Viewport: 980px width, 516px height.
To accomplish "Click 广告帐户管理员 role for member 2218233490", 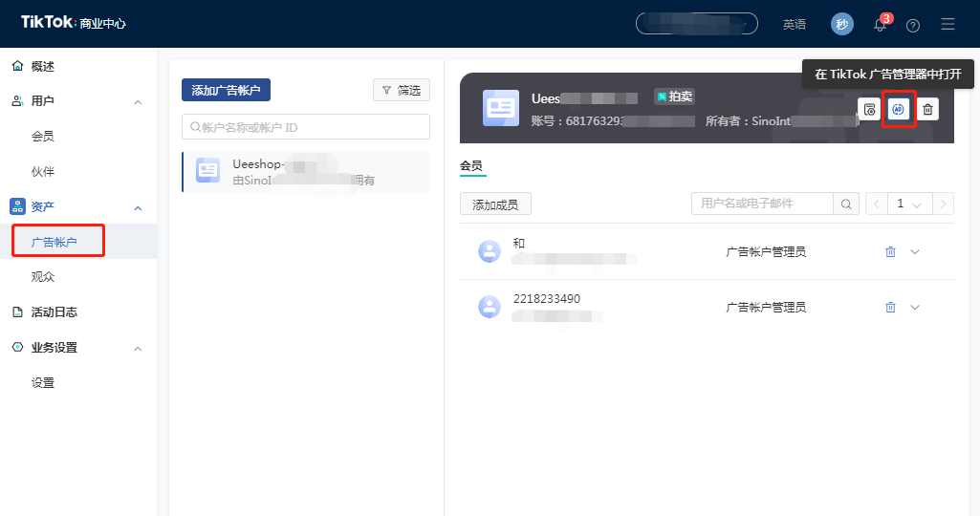I will point(766,308).
